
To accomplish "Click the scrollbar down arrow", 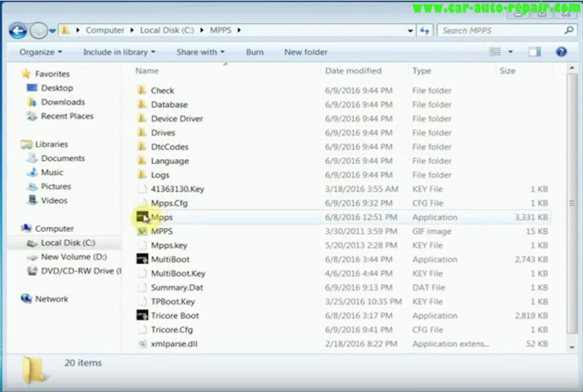I will [572, 348].
